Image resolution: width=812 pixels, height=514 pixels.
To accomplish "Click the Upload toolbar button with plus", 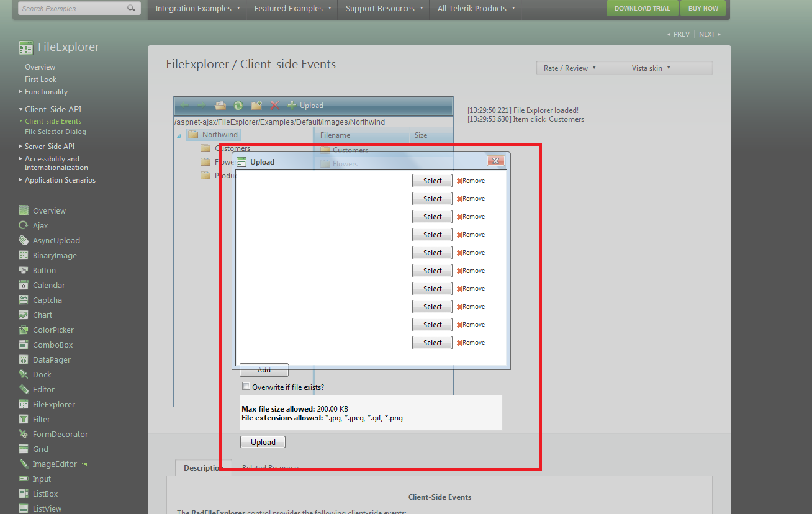I will [x=305, y=106].
